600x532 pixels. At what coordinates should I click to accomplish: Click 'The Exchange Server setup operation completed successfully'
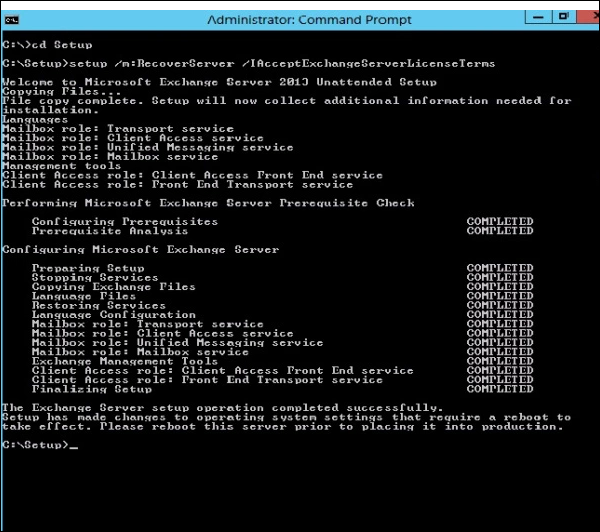click(x=222, y=408)
